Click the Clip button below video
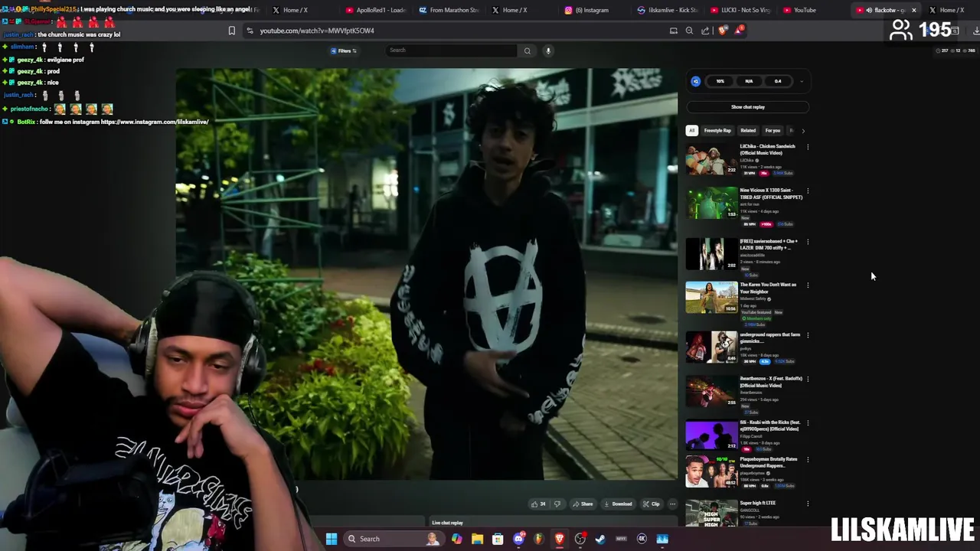Viewport: 980px width, 551px height. tap(652, 504)
